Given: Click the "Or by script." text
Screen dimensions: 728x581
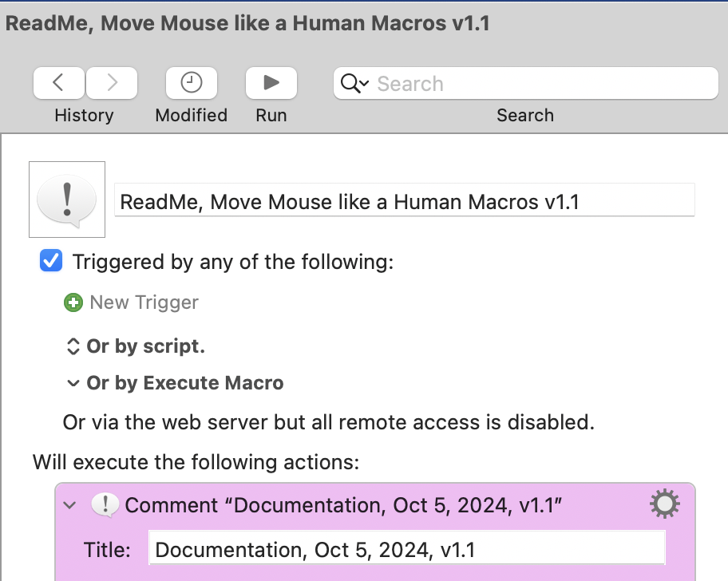Looking at the screenshot, I should click(x=146, y=347).
